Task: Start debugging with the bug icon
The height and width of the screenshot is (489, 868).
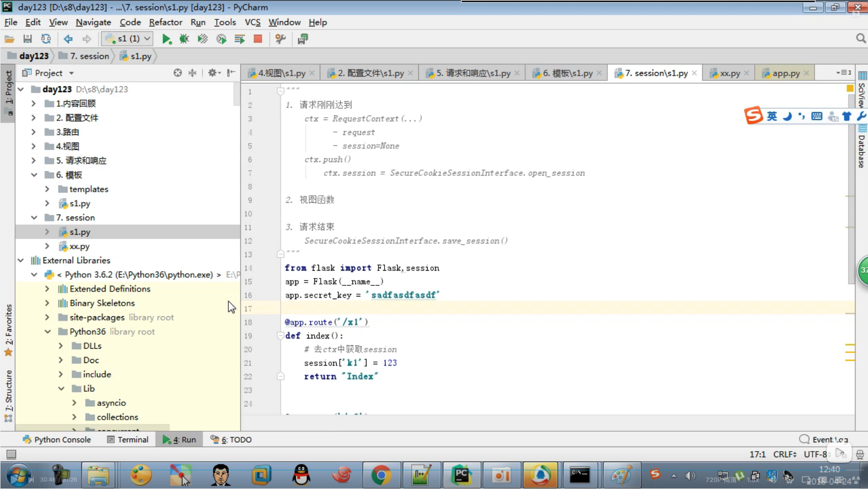Action: point(184,39)
